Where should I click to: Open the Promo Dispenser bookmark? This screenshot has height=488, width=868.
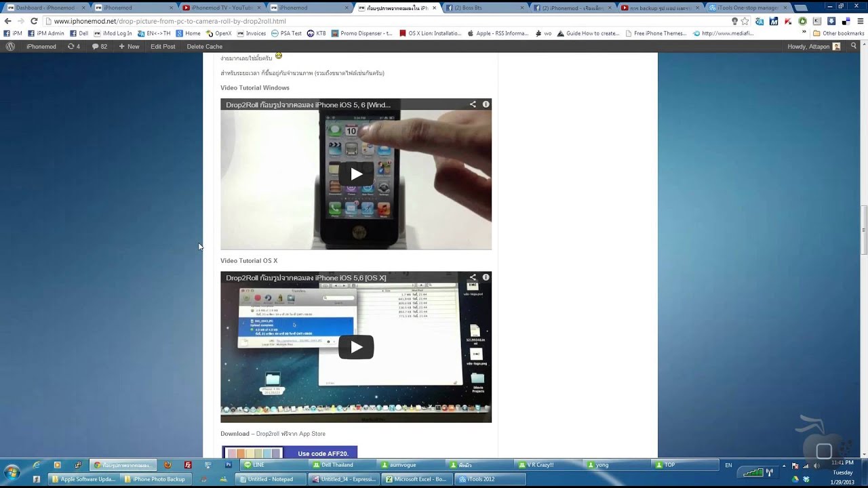[x=363, y=33]
